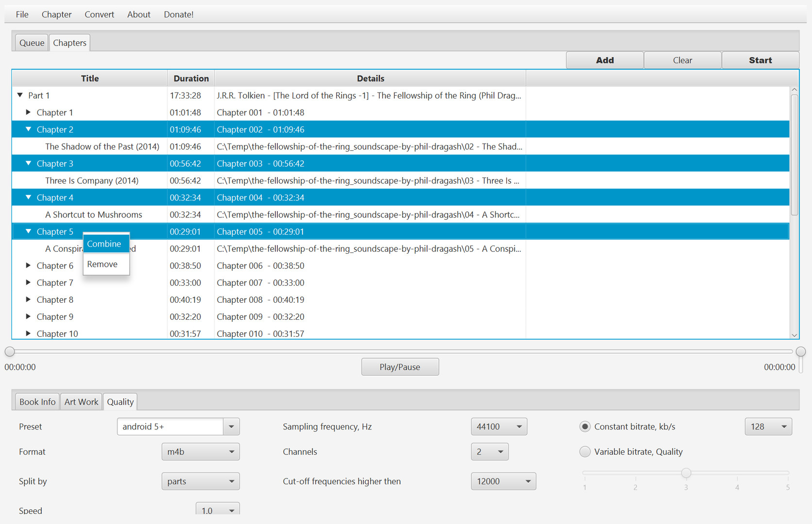Open the Sampling frequency 44100 dropdown
This screenshot has height=524, width=812.
point(499,426)
